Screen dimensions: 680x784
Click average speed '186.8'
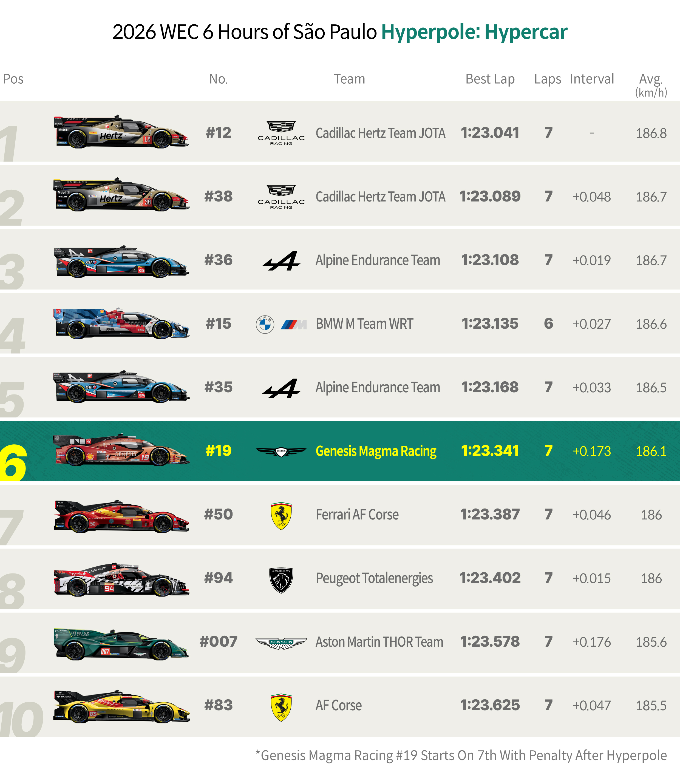pos(651,133)
